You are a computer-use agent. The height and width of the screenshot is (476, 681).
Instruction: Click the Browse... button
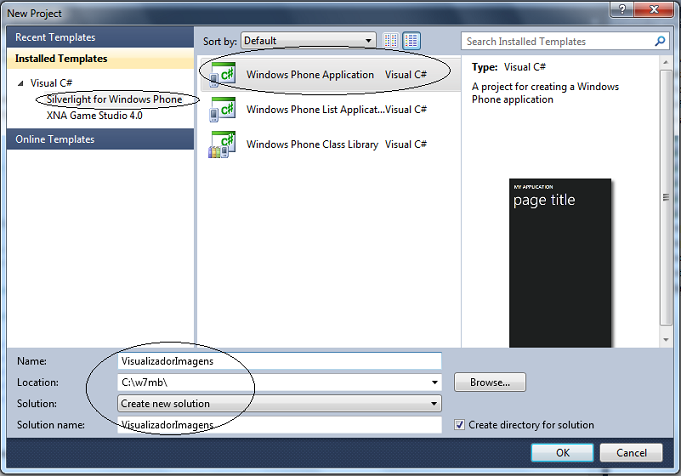pyautogui.click(x=489, y=382)
